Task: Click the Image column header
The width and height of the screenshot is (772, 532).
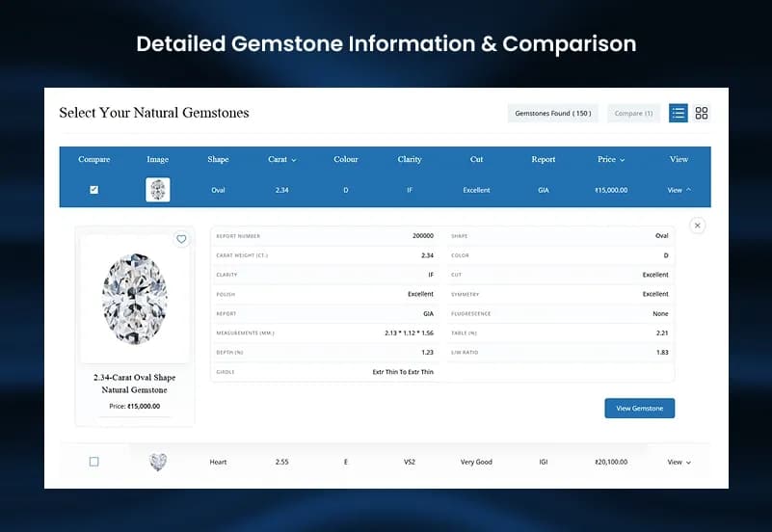Action: click(157, 159)
